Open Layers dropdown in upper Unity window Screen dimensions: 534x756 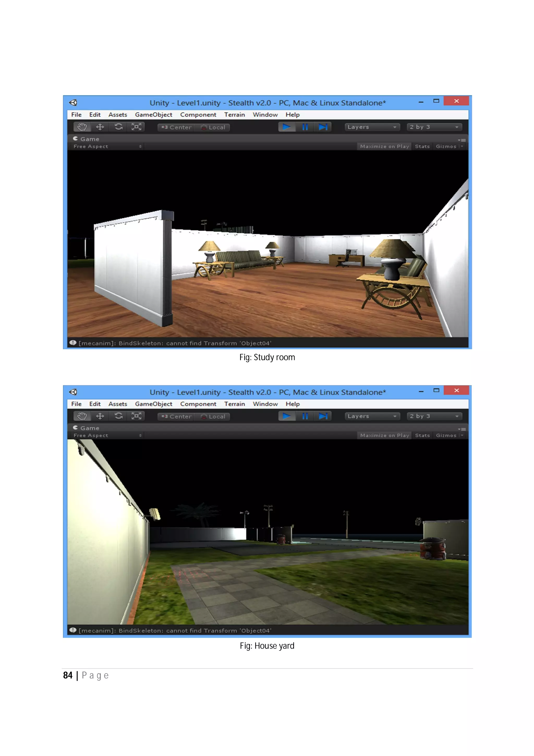[x=372, y=127]
